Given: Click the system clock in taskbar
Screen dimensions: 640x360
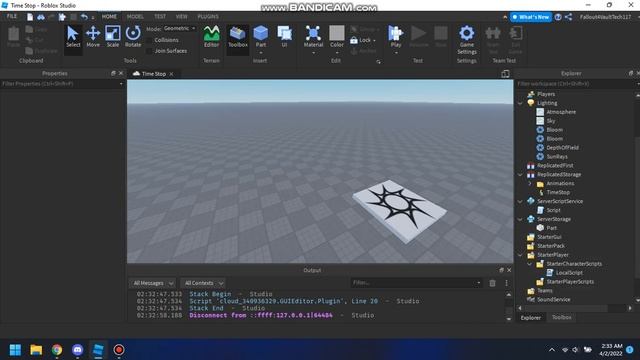Looking at the screenshot, I should [611, 350].
